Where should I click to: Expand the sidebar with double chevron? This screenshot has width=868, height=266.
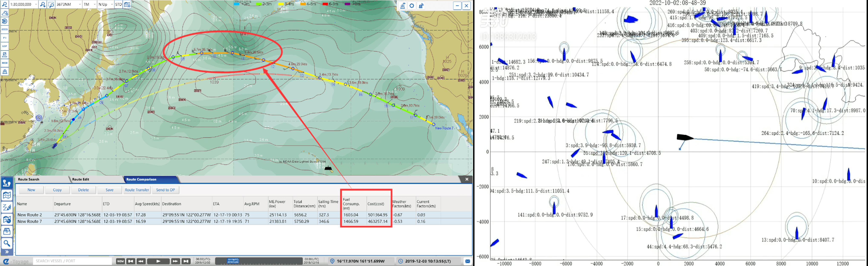pos(7,252)
